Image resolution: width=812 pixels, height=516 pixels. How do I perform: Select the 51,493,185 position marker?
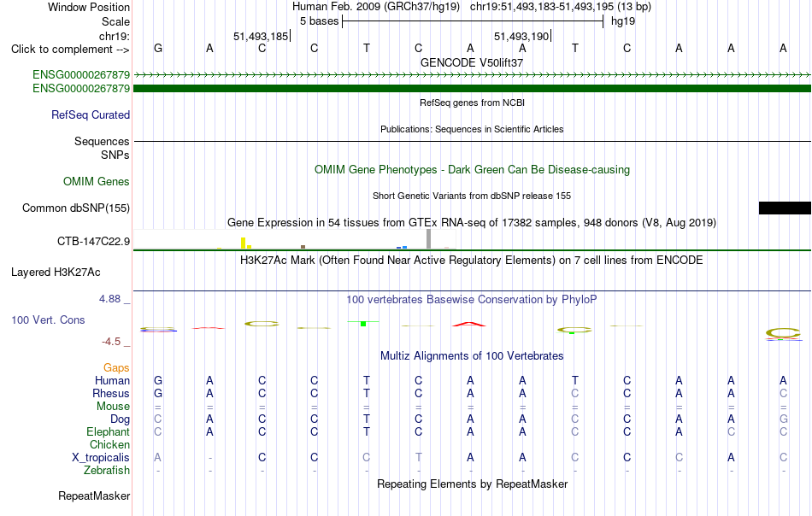click(x=261, y=36)
